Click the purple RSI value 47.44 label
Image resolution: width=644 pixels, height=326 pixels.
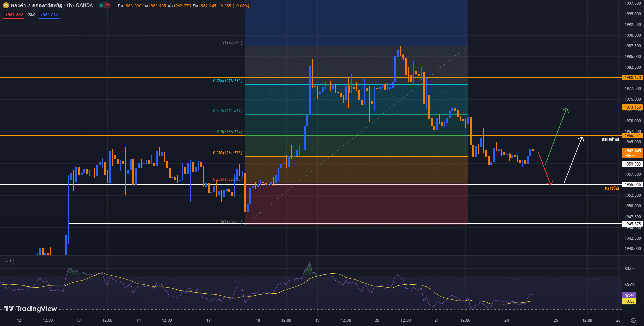[629, 295]
